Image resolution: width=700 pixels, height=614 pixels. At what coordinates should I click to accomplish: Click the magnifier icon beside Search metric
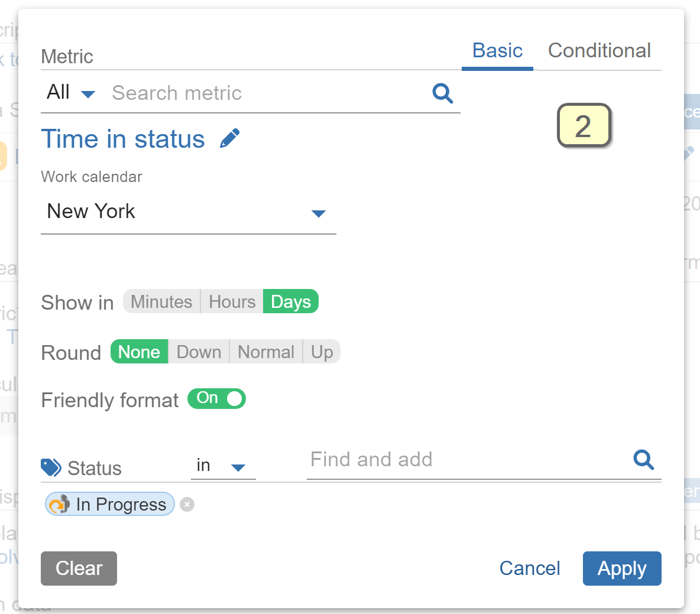pos(442,93)
